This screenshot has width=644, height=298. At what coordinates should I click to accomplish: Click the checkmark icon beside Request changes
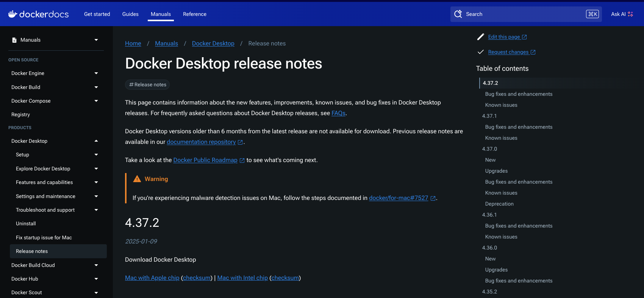(480, 52)
